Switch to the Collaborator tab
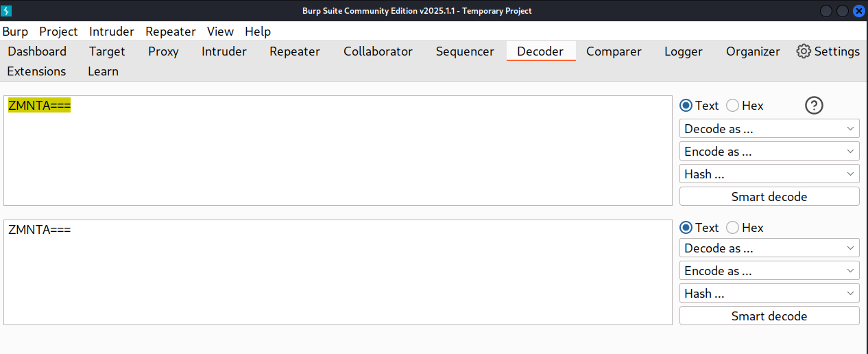This screenshot has width=868, height=354. point(378,51)
